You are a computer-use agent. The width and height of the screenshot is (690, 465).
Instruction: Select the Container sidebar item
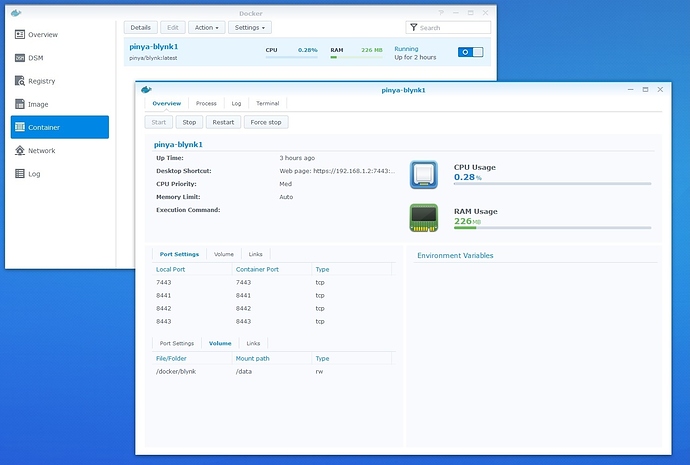point(59,127)
